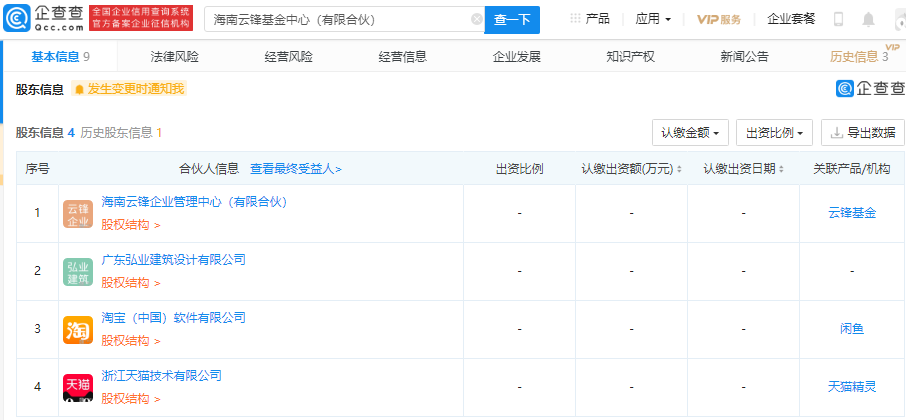The height and width of the screenshot is (420, 906).
Task: View 股权结构 for 广东弘业建筑设计
Action: click(x=131, y=283)
